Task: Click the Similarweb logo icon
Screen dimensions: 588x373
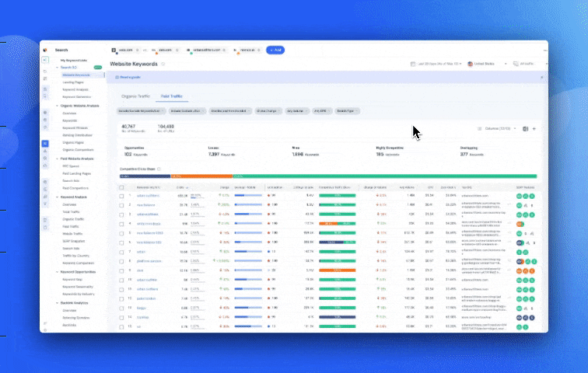Action: (46, 50)
